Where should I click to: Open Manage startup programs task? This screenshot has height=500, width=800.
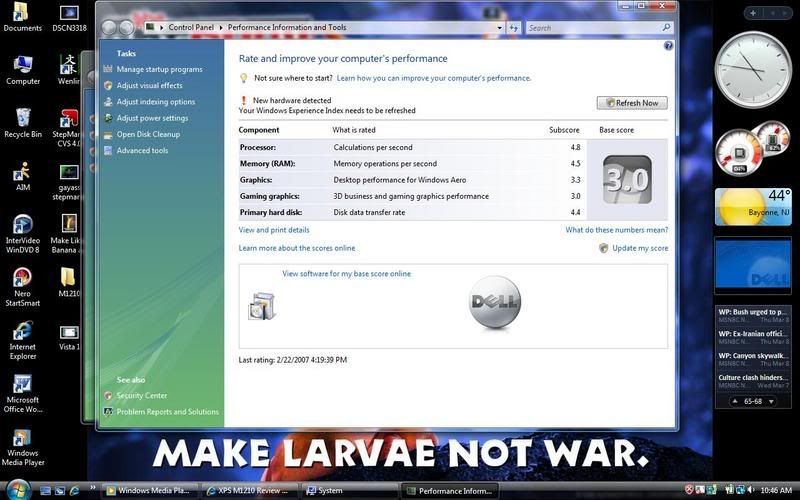tap(159, 69)
